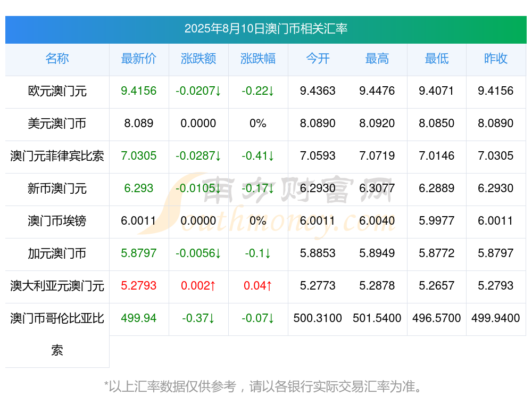532x403 pixels.
Task: Select the previous close 499.9400
Action: 496,318
